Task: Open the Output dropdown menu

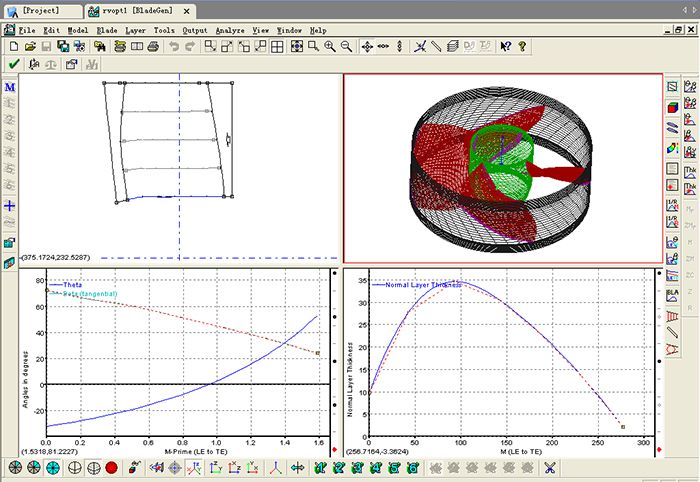Action: click(195, 30)
